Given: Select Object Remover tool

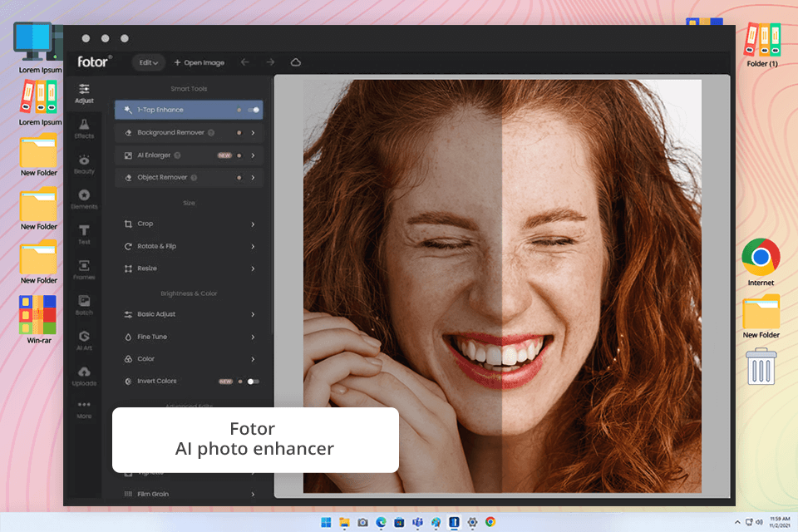Looking at the screenshot, I should click(x=189, y=178).
